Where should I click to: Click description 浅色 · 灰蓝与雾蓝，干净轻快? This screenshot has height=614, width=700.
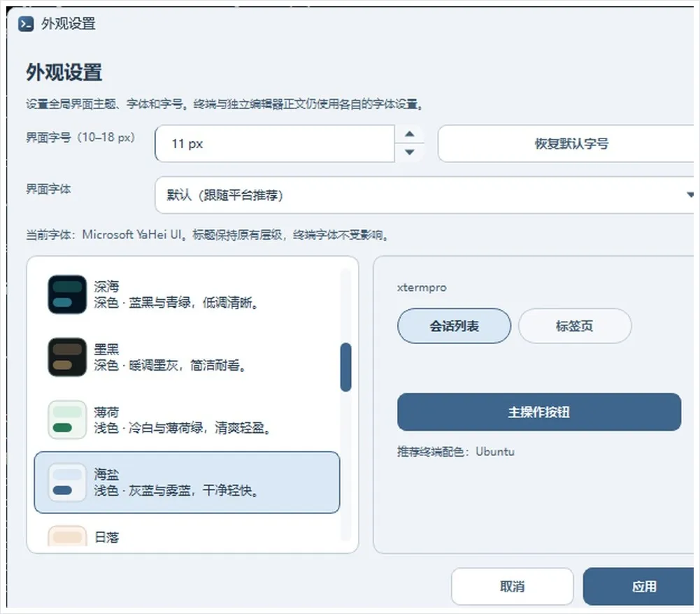click(x=176, y=490)
